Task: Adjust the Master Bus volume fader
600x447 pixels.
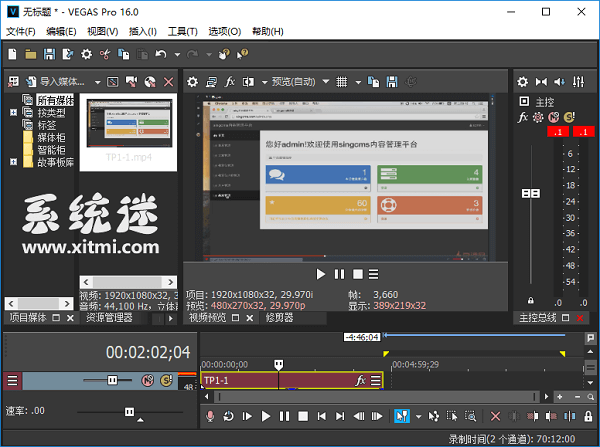Action: pyautogui.click(x=531, y=193)
